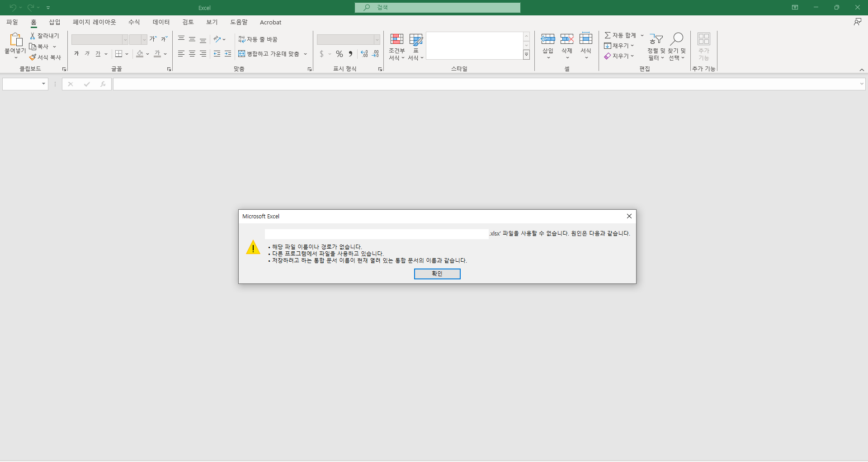Click in the 검색 search box

pos(437,8)
